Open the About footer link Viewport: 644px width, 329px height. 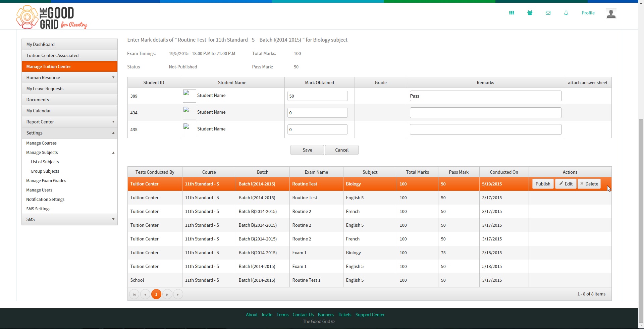pyautogui.click(x=252, y=315)
